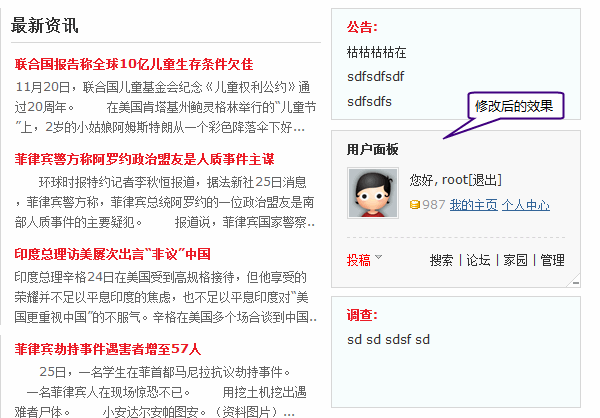Click the root user avatar image
This screenshot has width=600, height=418.
click(373, 193)
